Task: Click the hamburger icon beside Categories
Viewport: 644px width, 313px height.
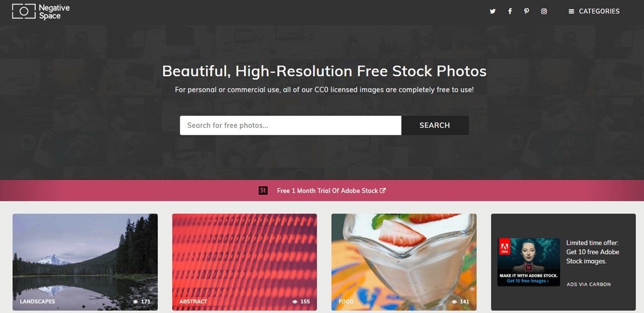Action: click(572, 11)
